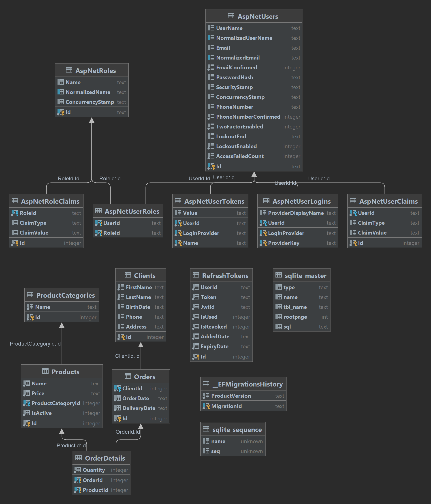Click the key icon beside MigrationId column
The height and width of the screenshot is (504, 431).
pyautogui.click(x=206, y=406)
